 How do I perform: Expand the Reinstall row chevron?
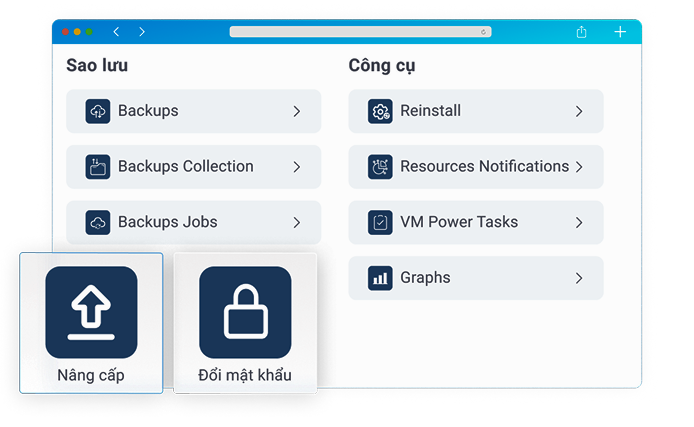579,111
